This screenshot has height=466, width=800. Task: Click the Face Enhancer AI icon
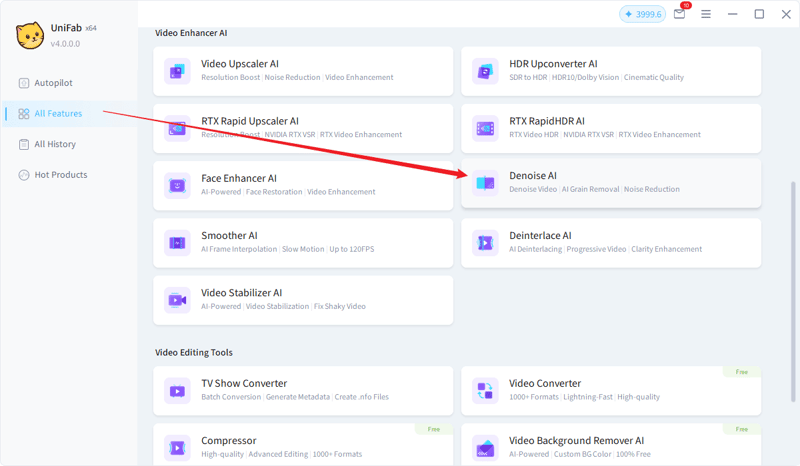177,185
